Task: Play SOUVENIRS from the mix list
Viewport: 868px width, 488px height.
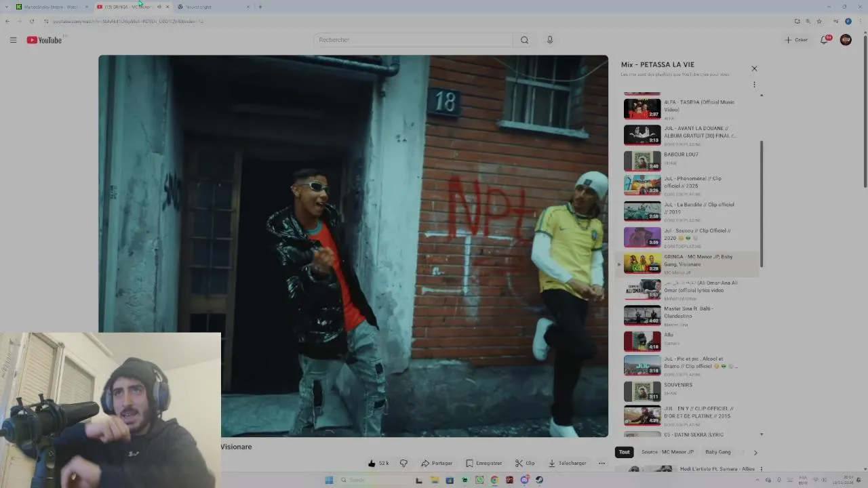Action: pyautogui.click(x=688, y=392)
